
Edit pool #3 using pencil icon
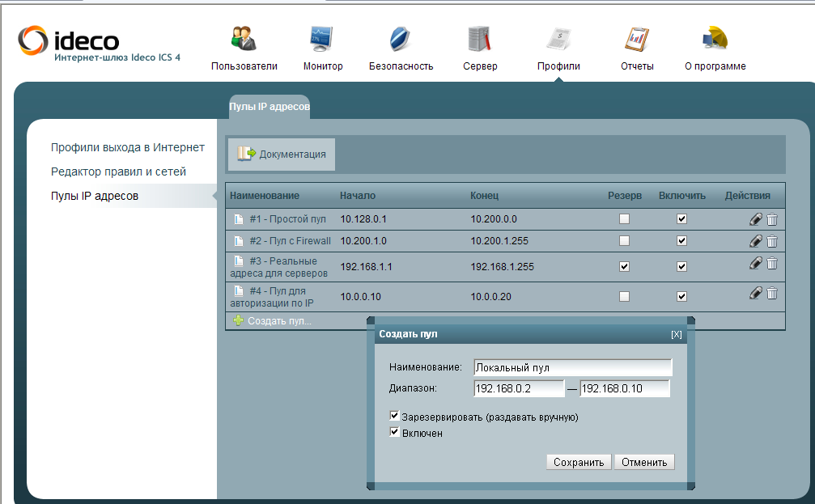pos(756,263)
